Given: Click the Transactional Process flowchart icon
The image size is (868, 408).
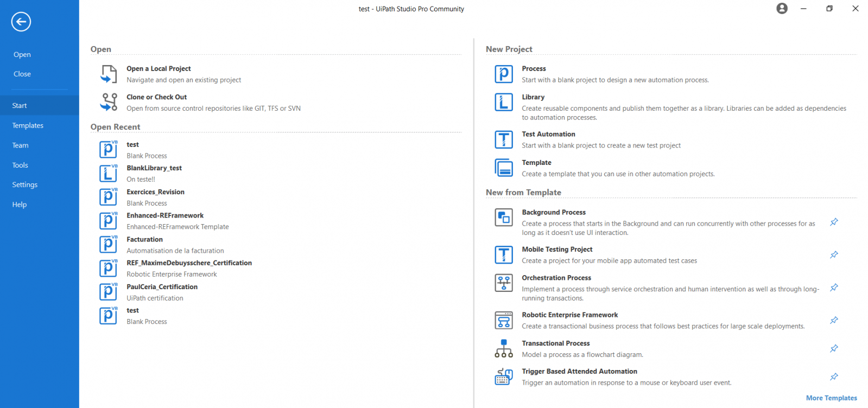Looking at the screenshot, I should [503, 348].
